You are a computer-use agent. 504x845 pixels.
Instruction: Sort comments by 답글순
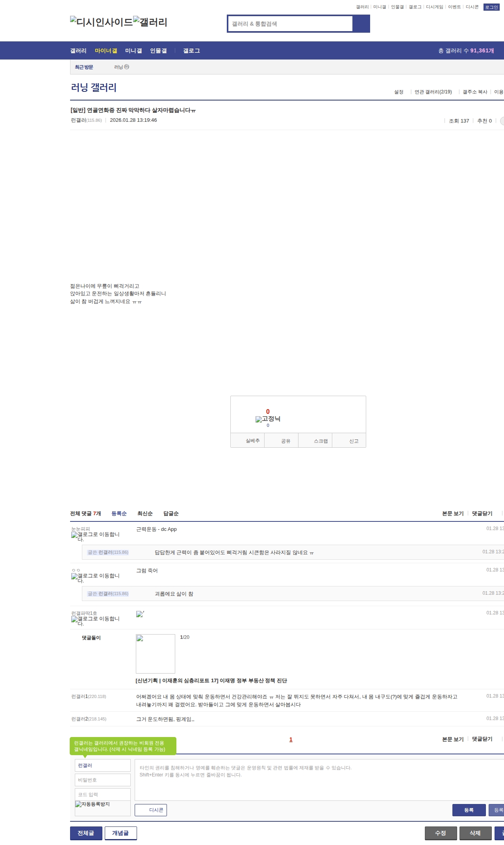coord(171,514)
